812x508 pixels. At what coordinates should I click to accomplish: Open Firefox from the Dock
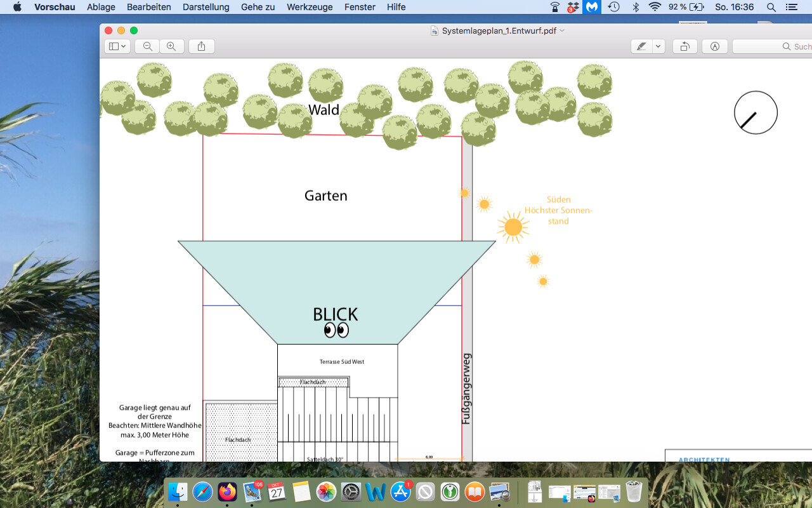(227, 491)
